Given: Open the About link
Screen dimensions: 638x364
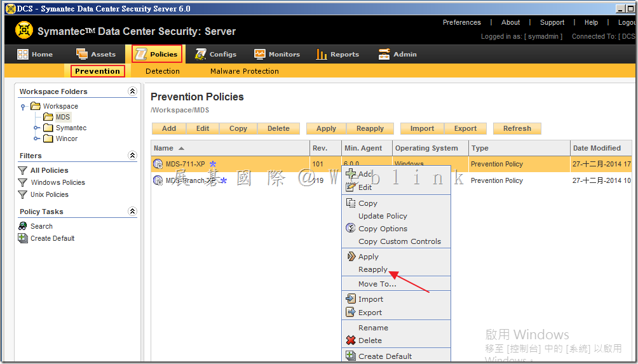Looking at the screenshot, I should [511, 22].
